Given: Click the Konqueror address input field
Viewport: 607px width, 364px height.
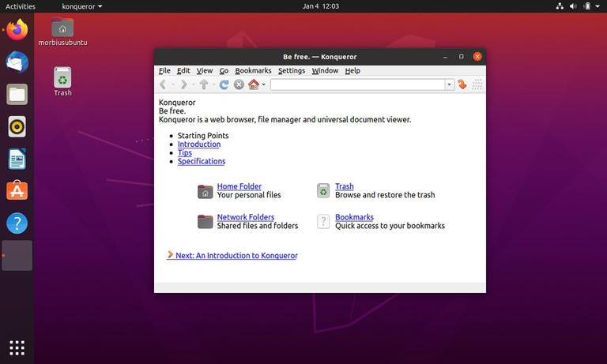Looking at the screenshot, I should click(x=358, y=84).
